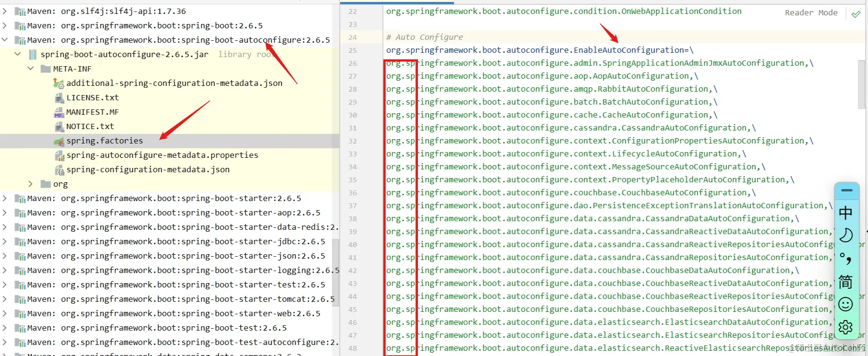Collapse the spring-boot-autoconfigure:2.6.5 Maven node

click(x=5, y=40)
